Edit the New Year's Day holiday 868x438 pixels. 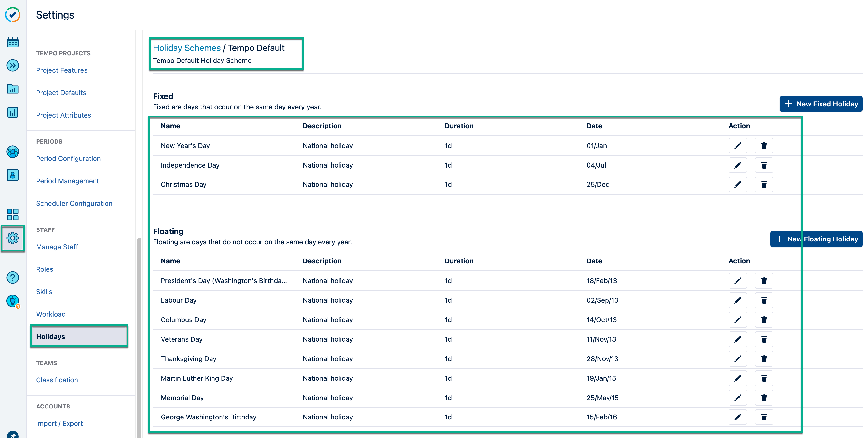pyautogui.click(x=737, y=146)
